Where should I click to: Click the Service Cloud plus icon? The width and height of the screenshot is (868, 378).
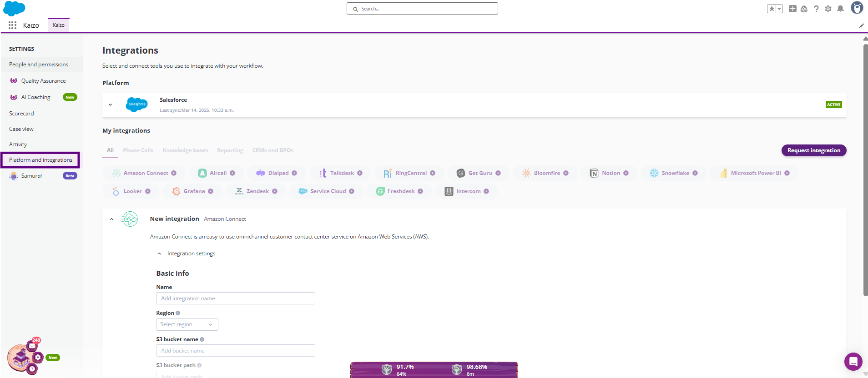pos(352,191)
